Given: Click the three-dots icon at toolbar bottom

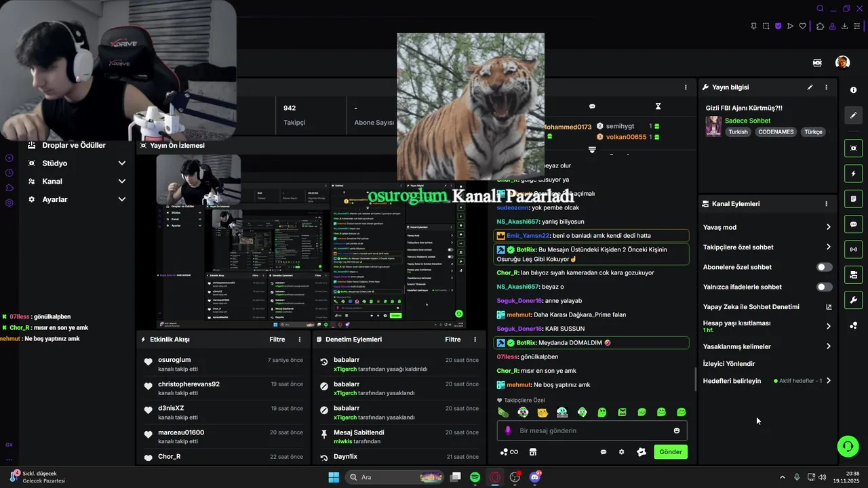Looking at the screenshot, I should 853,325.
